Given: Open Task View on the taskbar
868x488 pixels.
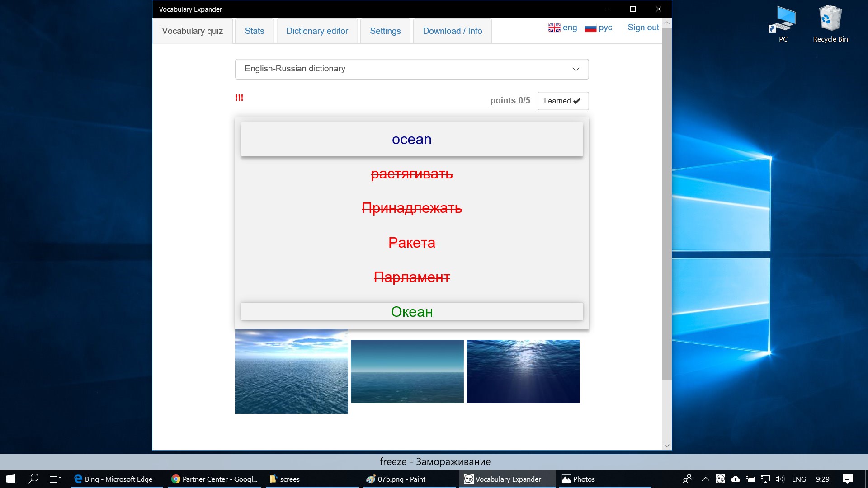Looking at the screenshot, I should (55, 479).
